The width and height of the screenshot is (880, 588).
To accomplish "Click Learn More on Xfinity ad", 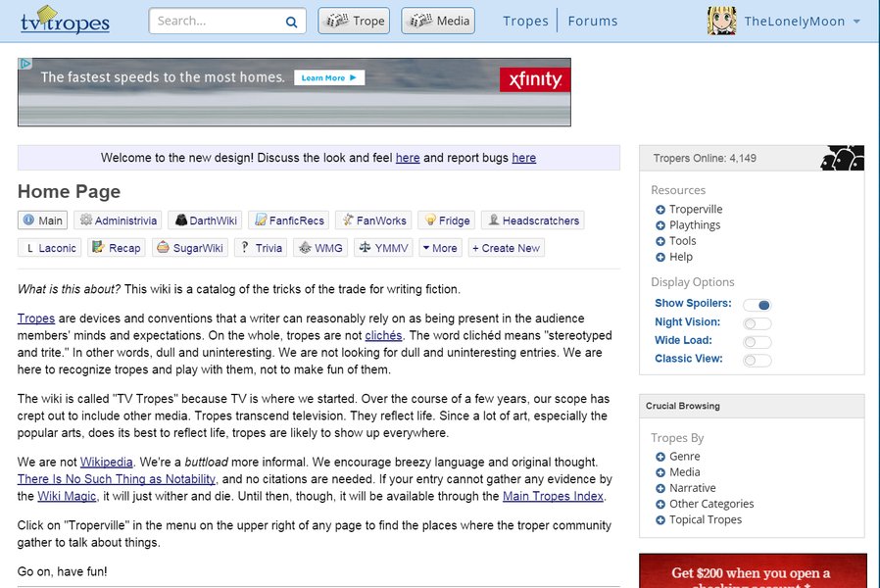I will tap(329, 78).
